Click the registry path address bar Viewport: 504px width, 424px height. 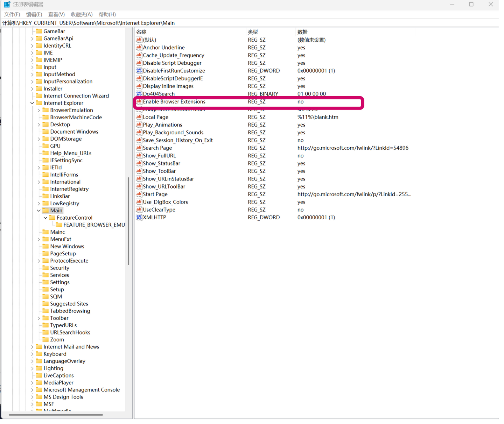click(x=250, y=23)
